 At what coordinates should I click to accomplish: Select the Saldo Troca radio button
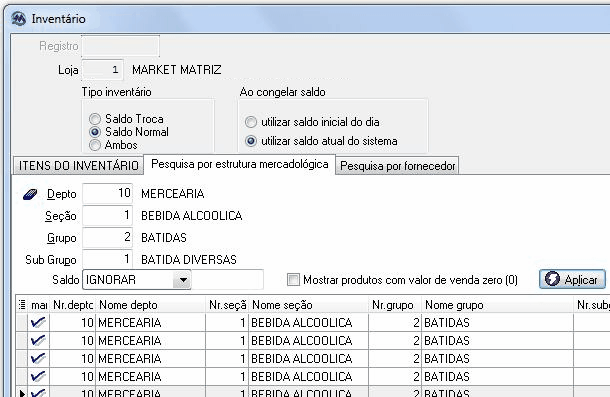[x=95, y=119]
